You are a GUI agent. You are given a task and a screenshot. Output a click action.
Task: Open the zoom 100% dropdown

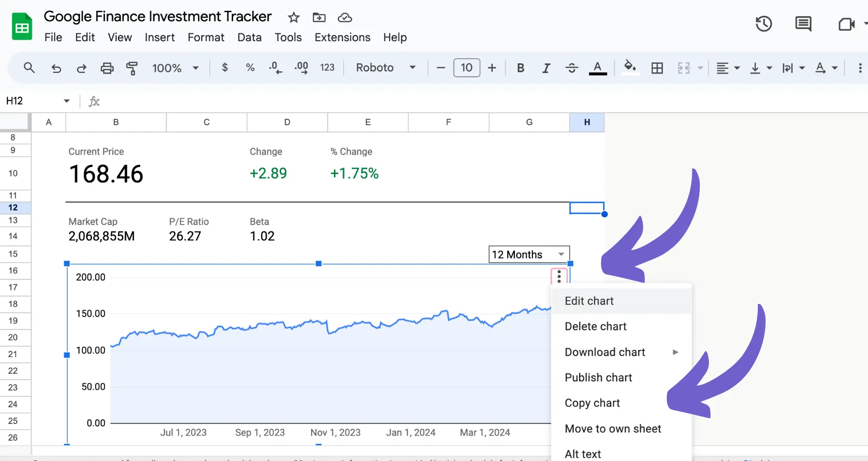point(175,68)
